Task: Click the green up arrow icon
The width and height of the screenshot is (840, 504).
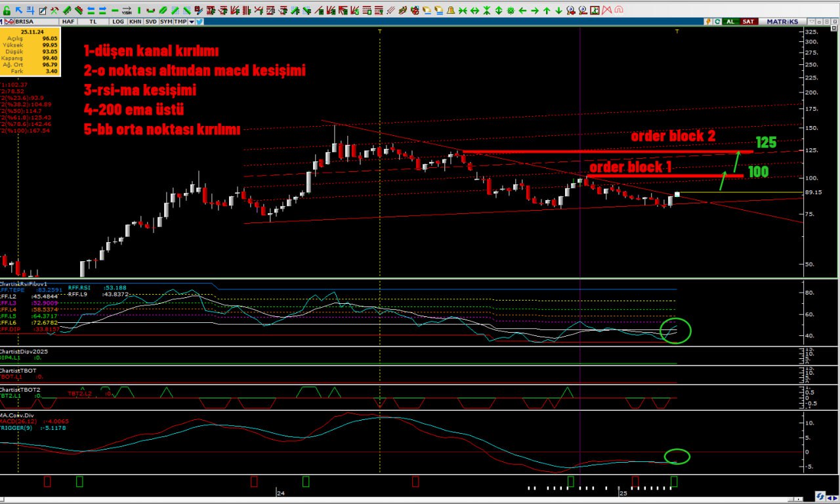Action: coord(547,10)
